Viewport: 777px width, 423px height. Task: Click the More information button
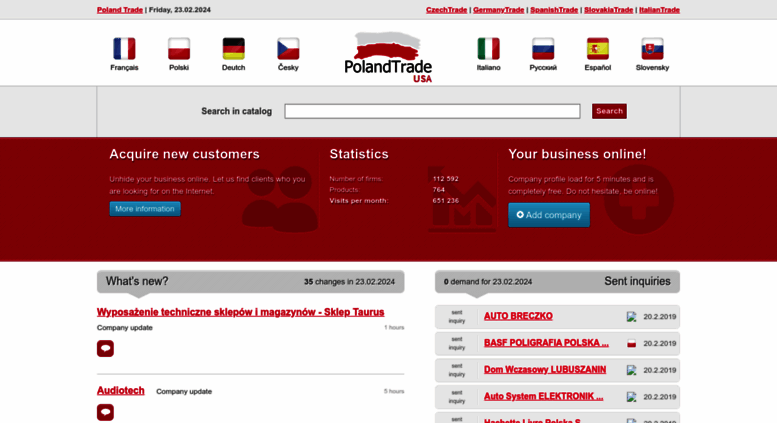pyautogui.click(x=145, y=209)
